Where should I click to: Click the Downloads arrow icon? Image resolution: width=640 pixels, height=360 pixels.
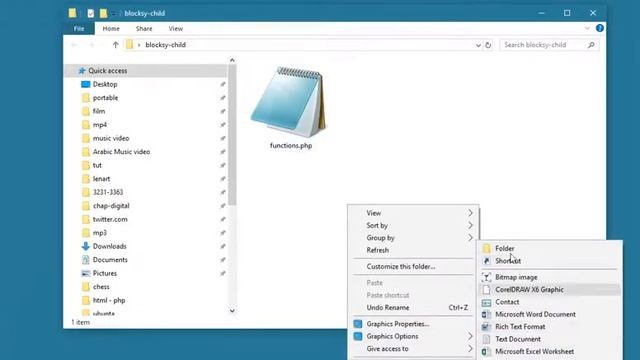click(85, 246)
